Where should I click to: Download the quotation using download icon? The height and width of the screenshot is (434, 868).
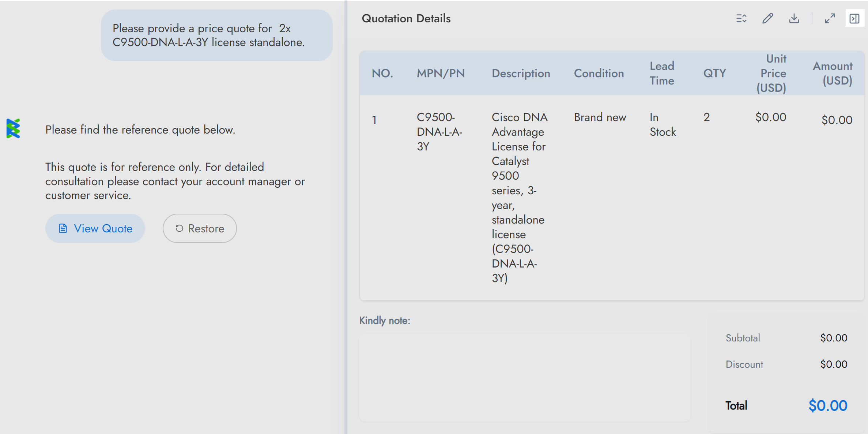794,18
